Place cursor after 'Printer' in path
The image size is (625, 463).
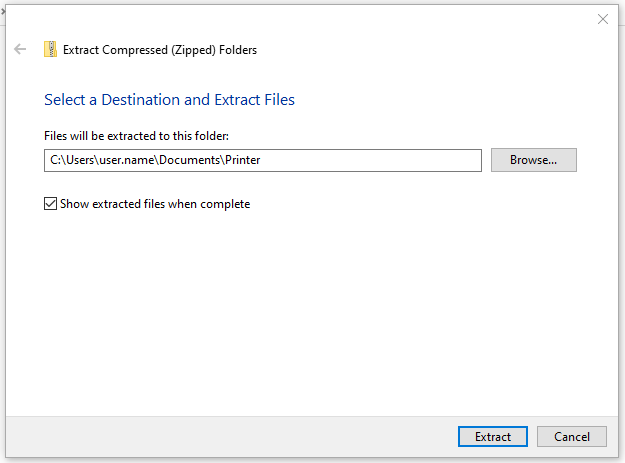click(261, 160)
